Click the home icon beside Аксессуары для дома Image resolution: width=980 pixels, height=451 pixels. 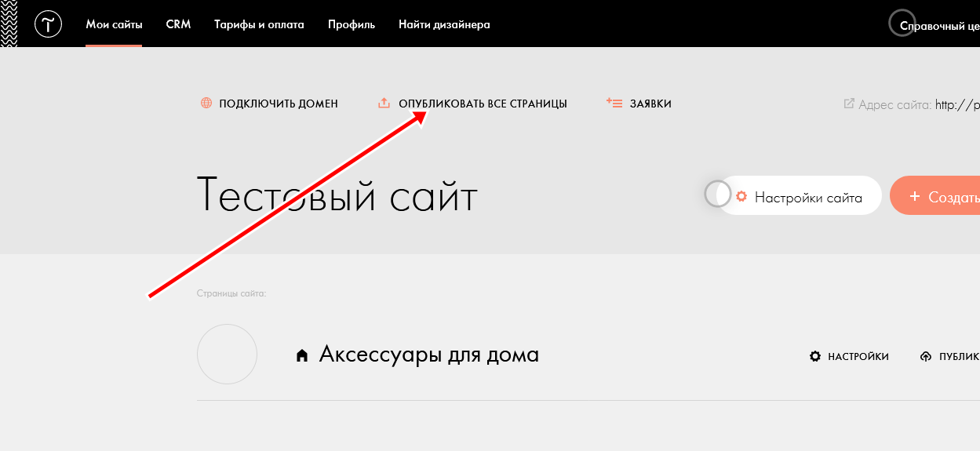pyautogui.click(x=301, y=356)
